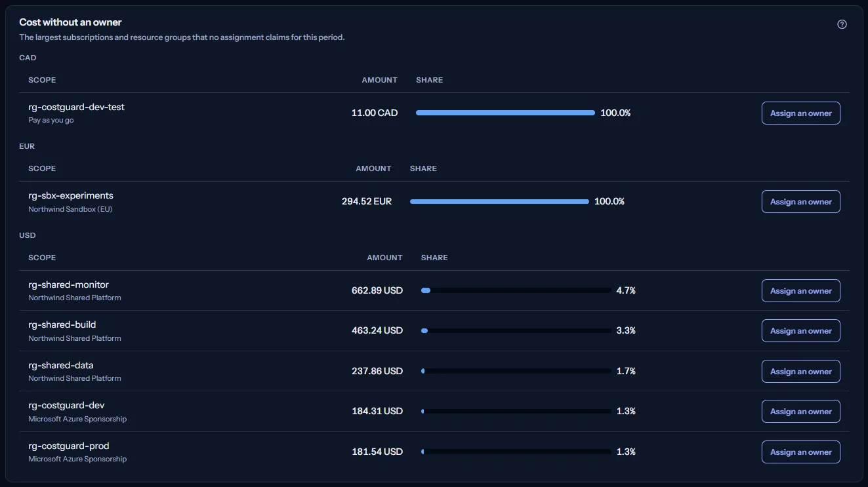Click the 1.3% share bar for rg-costguard-dev
The image size is (868, 487).
coord(516,412)
